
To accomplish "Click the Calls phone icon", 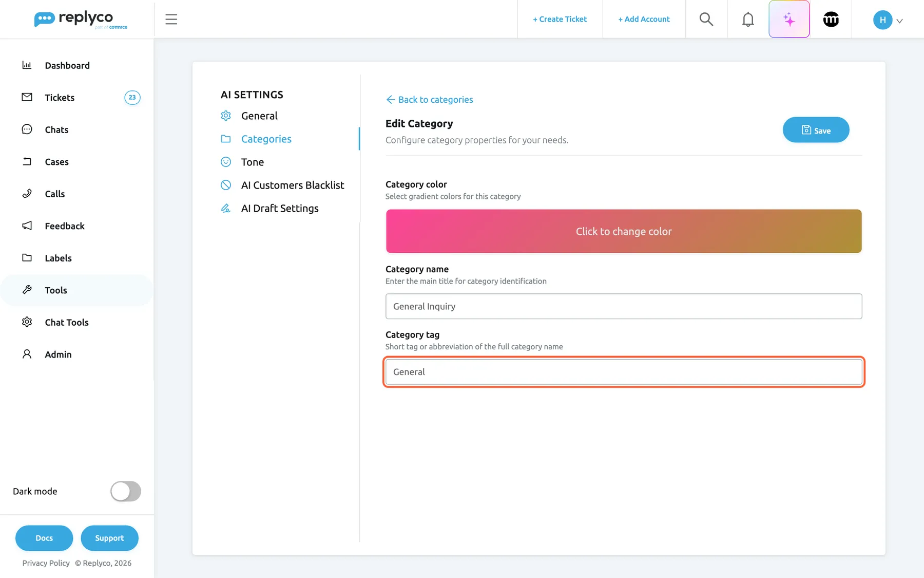I will click(27, 194).
